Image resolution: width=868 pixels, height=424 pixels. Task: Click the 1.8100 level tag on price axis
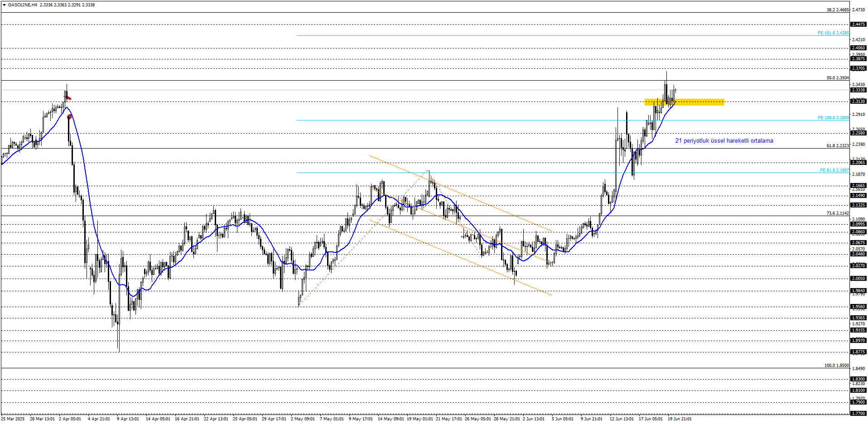(858, 390)
